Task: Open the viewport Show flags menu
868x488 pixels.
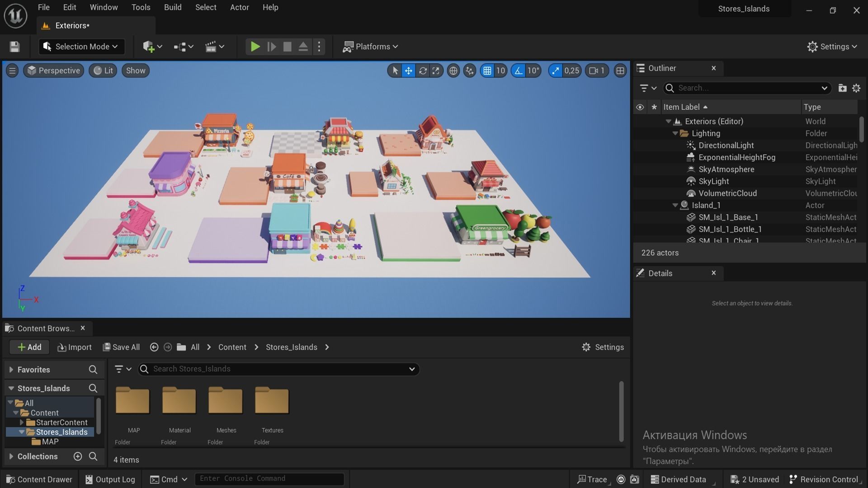Action: [x=136, y=70]
